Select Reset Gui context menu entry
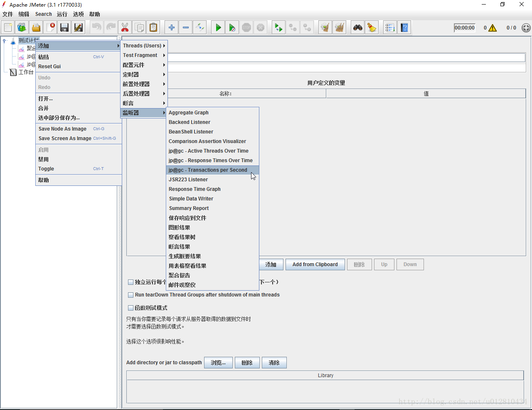Image resolution: width=532 pixels, height=410 pixels. pyautogui.click(x=79, y=67)
